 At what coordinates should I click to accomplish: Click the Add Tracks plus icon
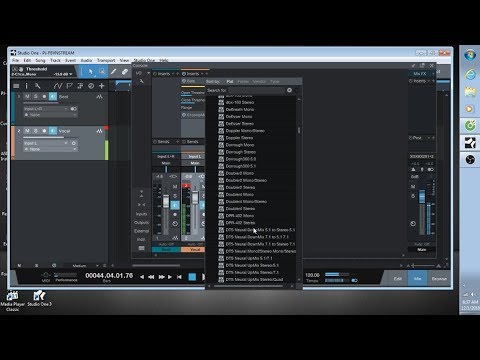(x=102, y=86)
